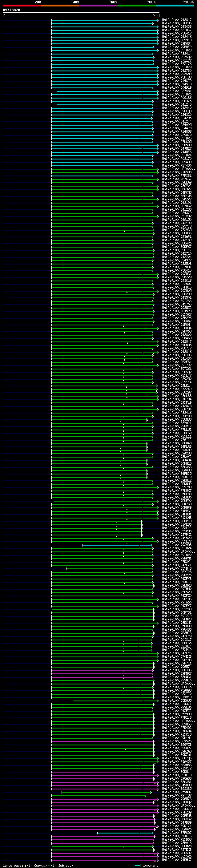Select hit UniRef100_Q4JME7
197x868 pixels.
tap(177, 149)
